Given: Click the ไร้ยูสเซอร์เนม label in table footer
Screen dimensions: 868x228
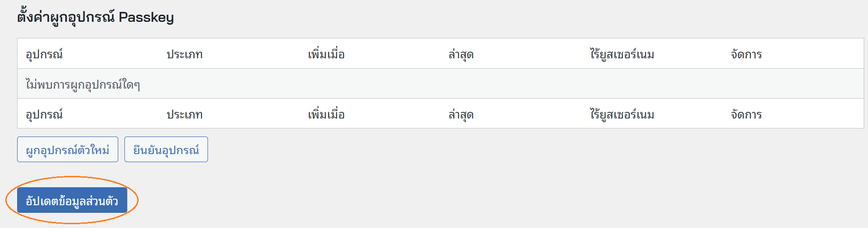Looking at the screenshot, I should [622, 114].
